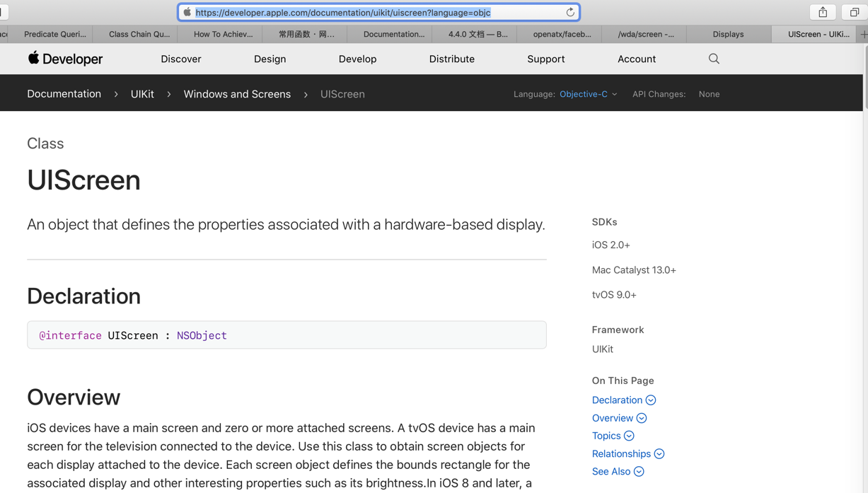The height and width of the screenshot is (493, 868).
Task: Open the Distribute menu item
Action: click(x=452, y=59)
